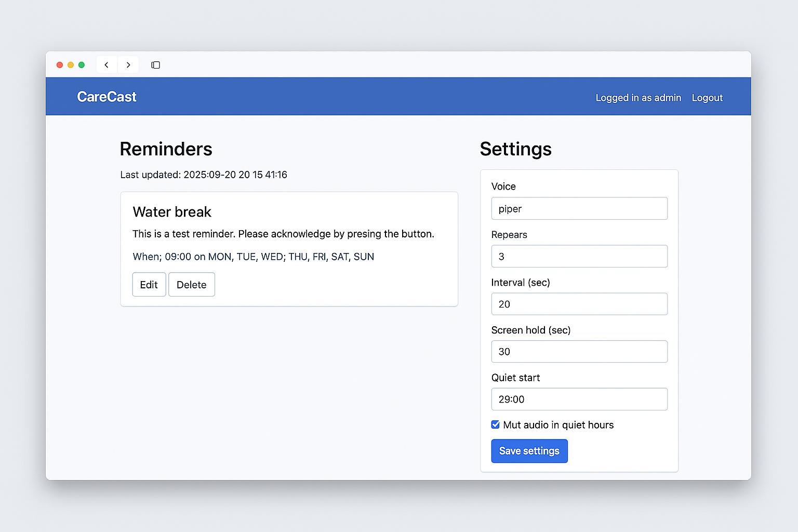Screen dimensions: 798x532
Task: Select the Screen hold (sec) field
Action: 579,351
